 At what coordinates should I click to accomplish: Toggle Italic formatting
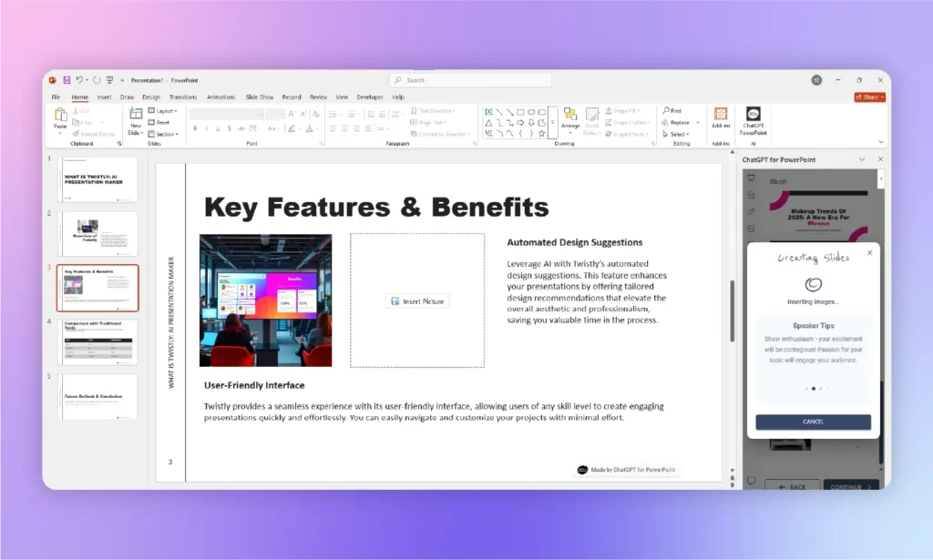[207, 128]
